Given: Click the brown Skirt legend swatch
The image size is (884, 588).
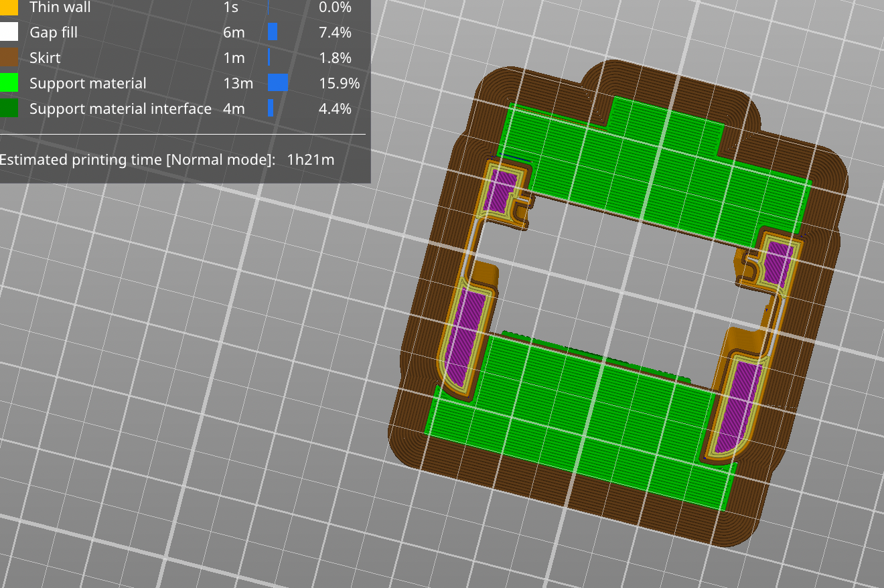Looking at the screenshot, I should click(9, 58).
